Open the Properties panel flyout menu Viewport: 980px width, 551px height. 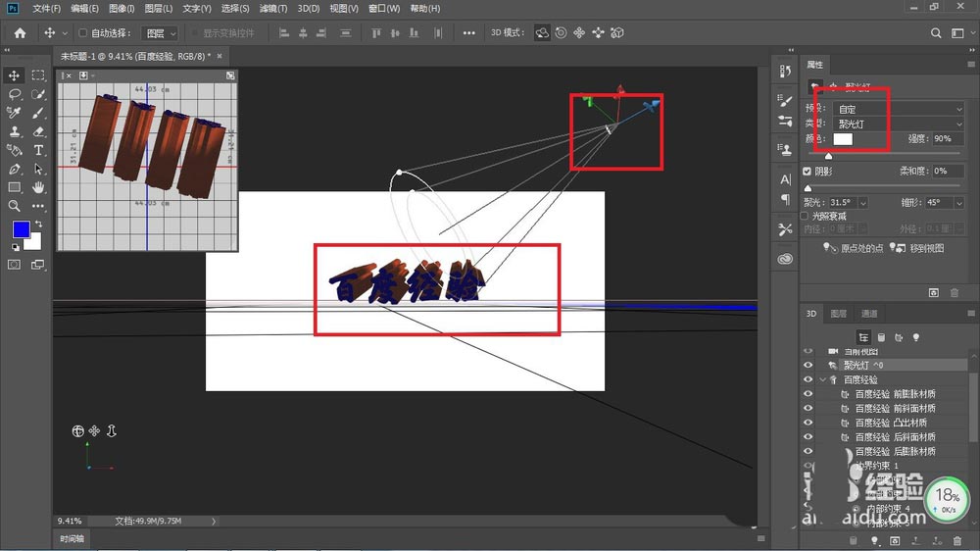click(970, 65)
